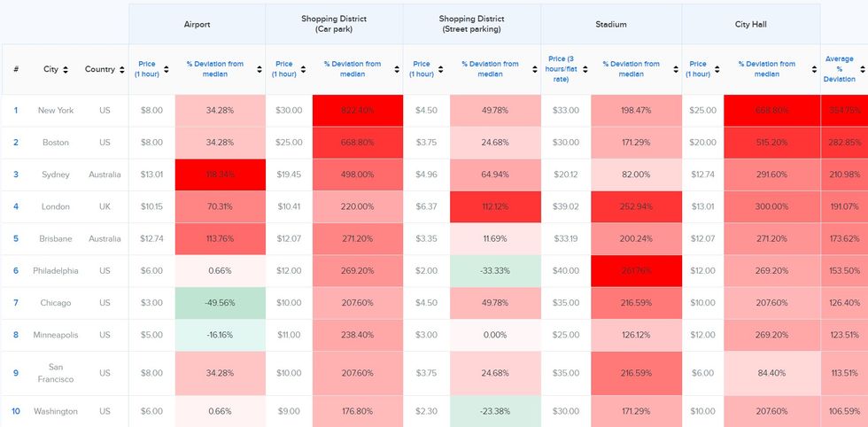Click Average % Deviation sort arrows

tap(861, 69)
